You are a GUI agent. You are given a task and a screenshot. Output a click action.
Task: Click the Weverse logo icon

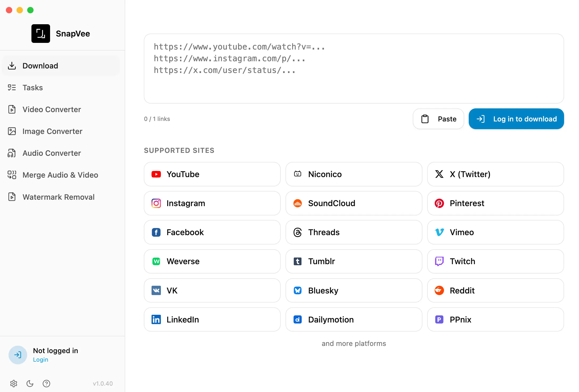(x=156, y=261)
